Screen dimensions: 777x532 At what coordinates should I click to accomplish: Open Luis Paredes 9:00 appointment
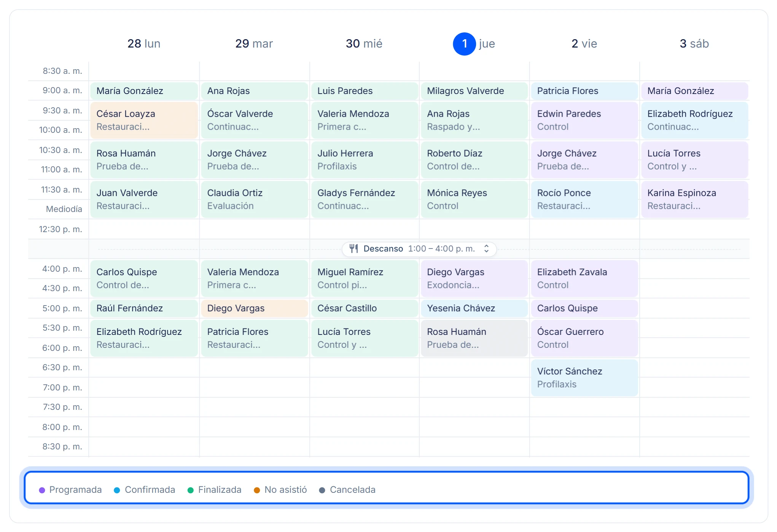point(364,91)
